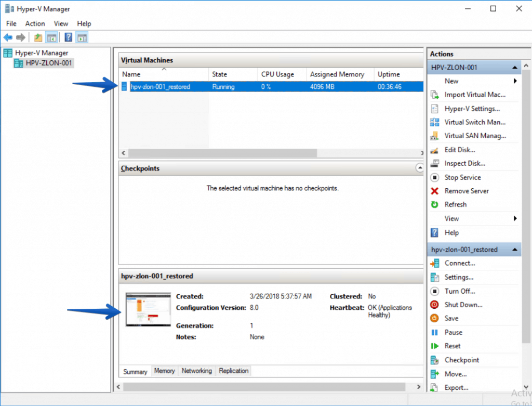
Task: Click Hyper-V Settings... action label
Action: (472, 109)
